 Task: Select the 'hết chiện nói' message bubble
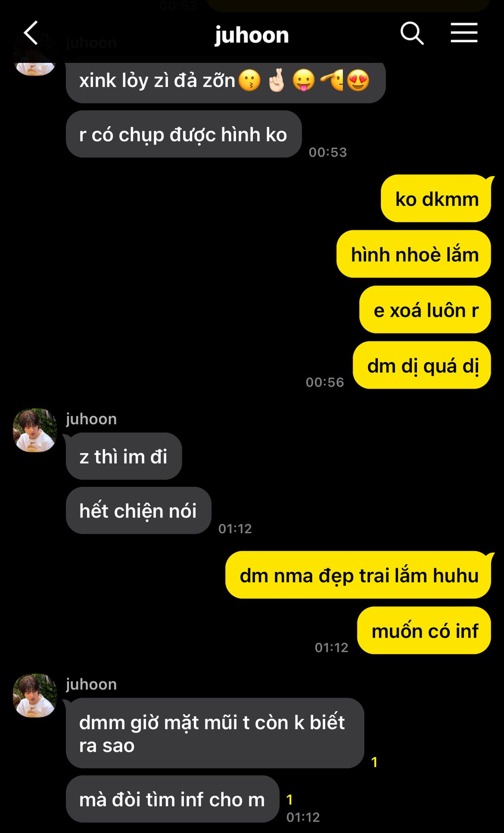pos(138,511)
